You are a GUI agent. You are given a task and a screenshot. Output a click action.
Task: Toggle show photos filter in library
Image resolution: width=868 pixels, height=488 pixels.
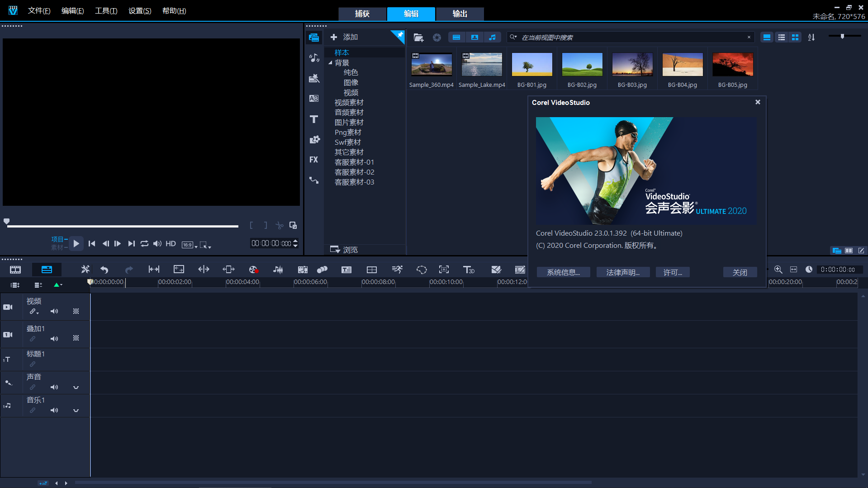coord(474,38)
